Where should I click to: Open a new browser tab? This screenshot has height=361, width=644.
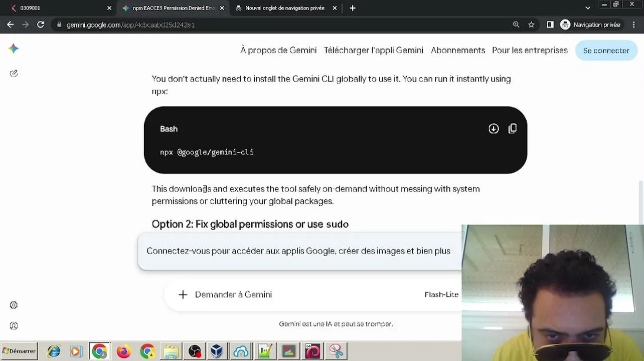[x=353, y=8]
